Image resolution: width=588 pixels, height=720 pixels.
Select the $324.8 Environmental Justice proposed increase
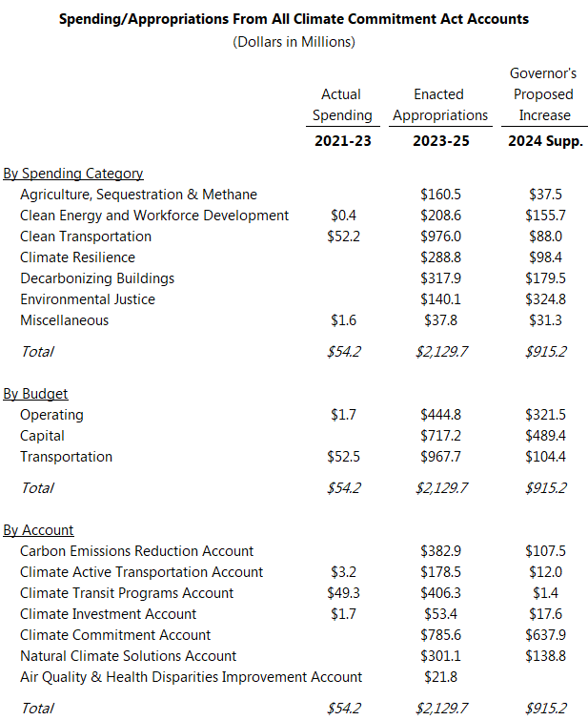(x=545, y=299)
